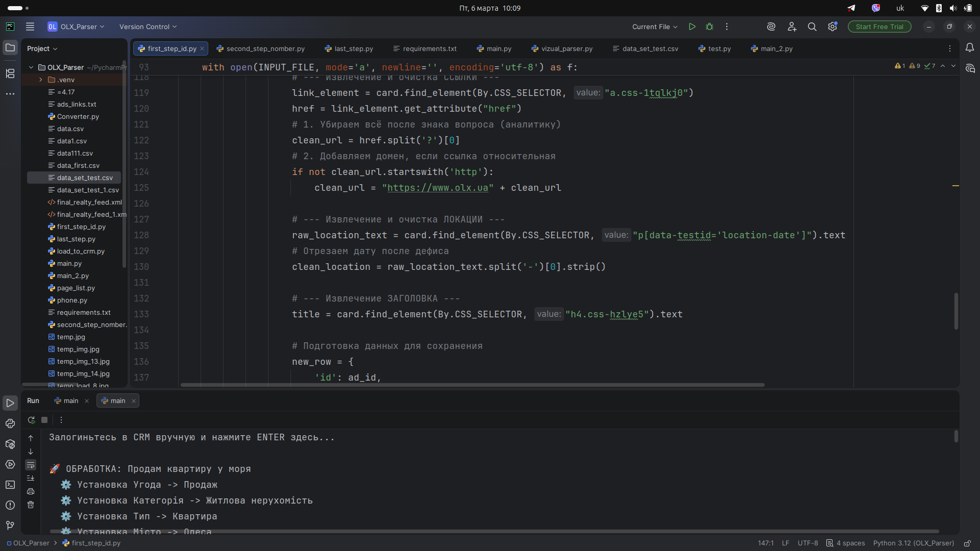Open the Project view options dropdown

click(42, 48)
